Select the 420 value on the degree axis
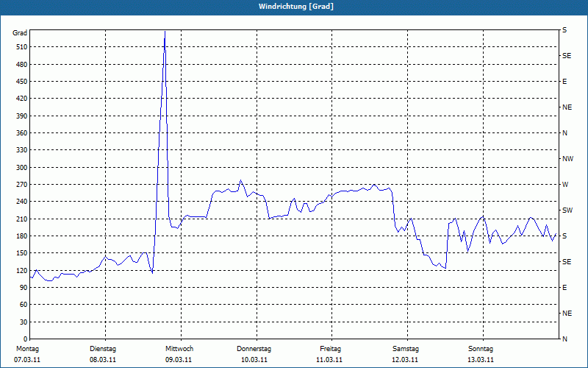The image size is (588, 368). tap(22, 99)
